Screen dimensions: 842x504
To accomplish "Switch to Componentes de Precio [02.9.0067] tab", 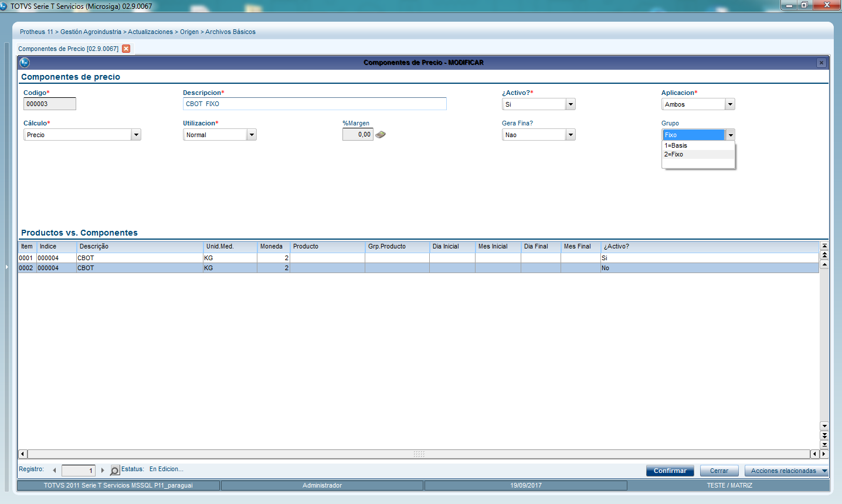I will click(68, 49).
